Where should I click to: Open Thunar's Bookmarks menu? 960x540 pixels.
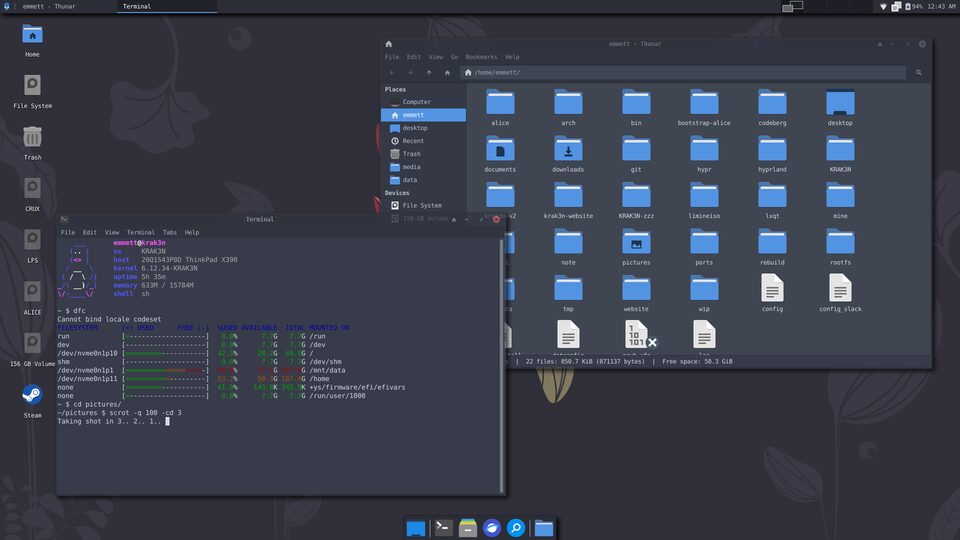point(481,57)
